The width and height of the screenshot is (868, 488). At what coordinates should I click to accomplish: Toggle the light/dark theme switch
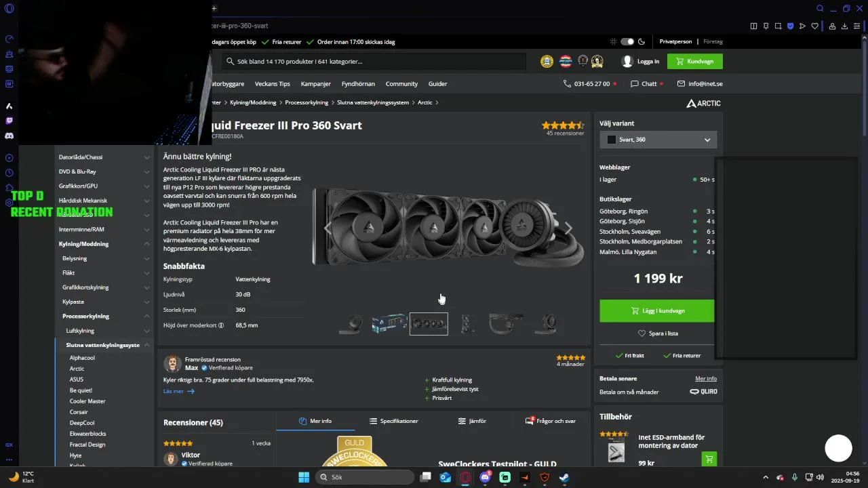tap(627, 41)
